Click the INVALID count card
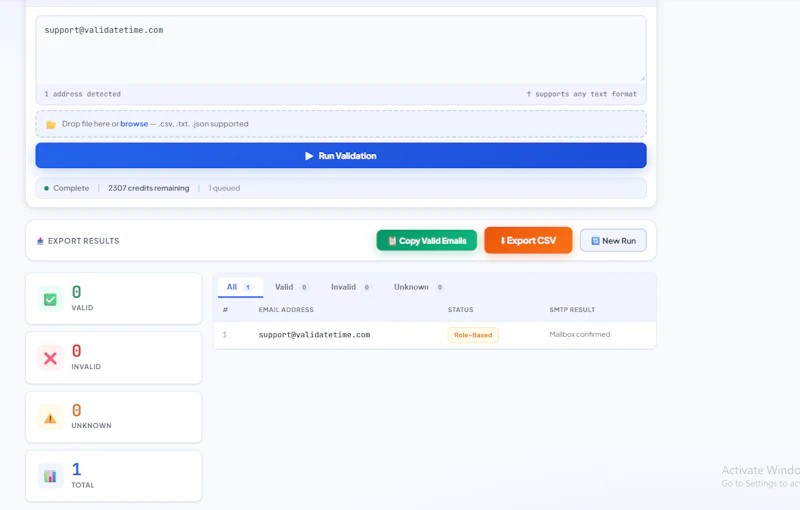The image size is (800, 510). (x=114, y=358)
